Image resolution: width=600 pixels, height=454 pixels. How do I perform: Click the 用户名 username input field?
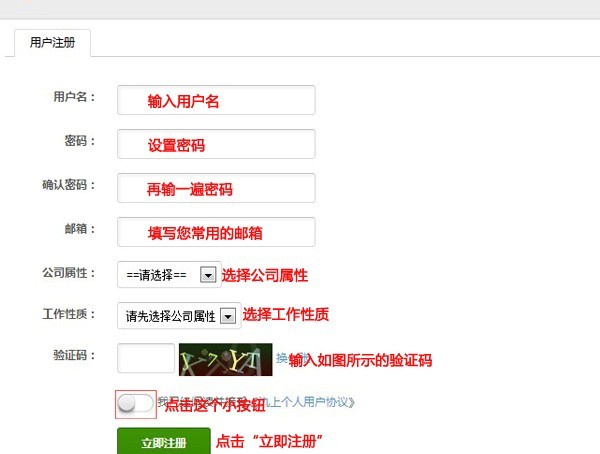tap(216, 101)
